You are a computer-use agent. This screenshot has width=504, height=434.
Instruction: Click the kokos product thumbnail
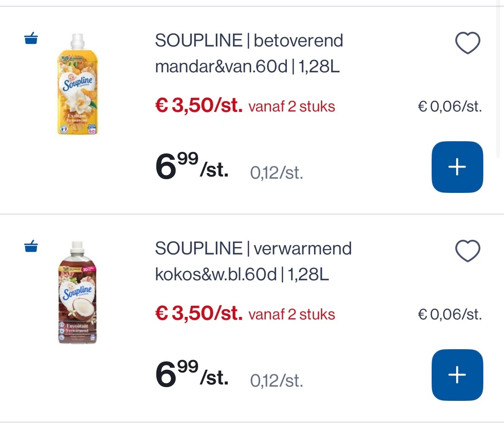(77, 293)
